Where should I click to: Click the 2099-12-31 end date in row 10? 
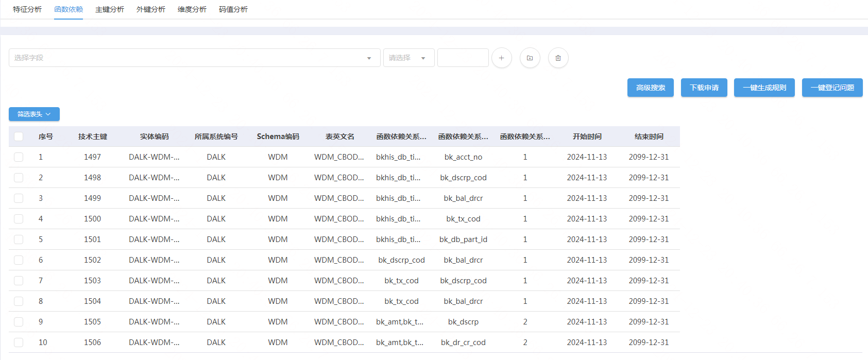click(x=649, y=342)
